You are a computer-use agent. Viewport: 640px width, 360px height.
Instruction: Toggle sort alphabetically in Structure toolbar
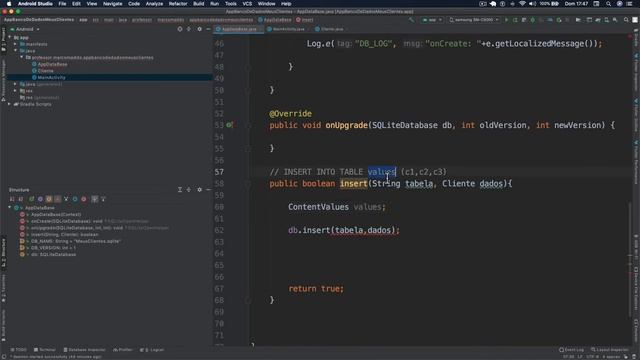pyautogui.click(x=21, y=199)
